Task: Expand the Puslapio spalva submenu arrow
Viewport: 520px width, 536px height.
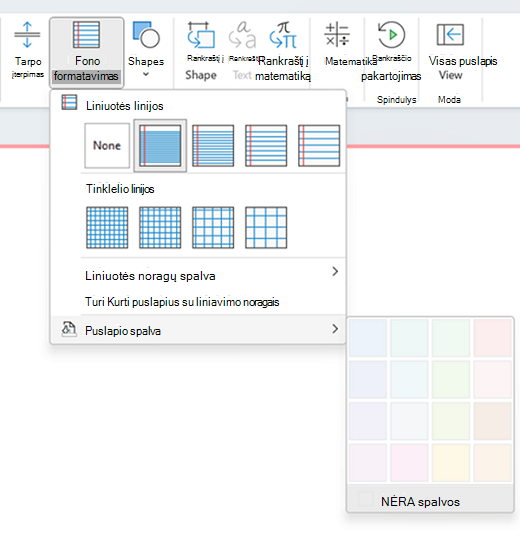Action: click(x=335, y=329)
